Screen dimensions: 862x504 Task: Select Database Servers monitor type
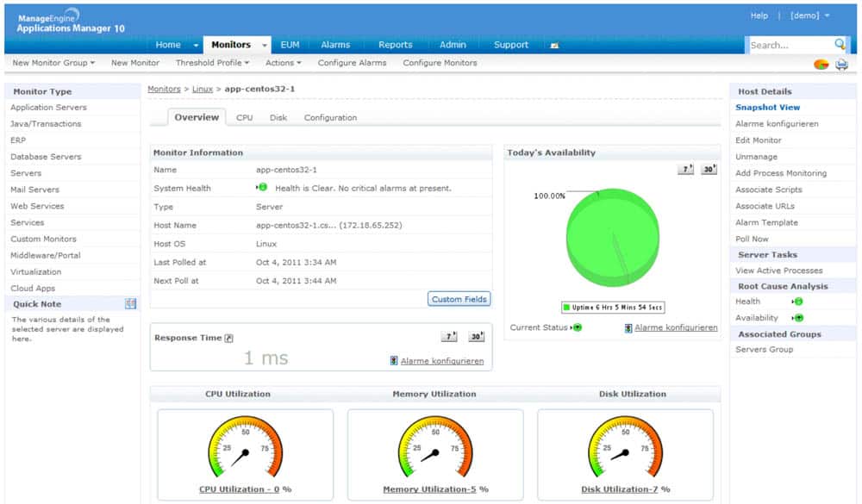click(46, 157)
